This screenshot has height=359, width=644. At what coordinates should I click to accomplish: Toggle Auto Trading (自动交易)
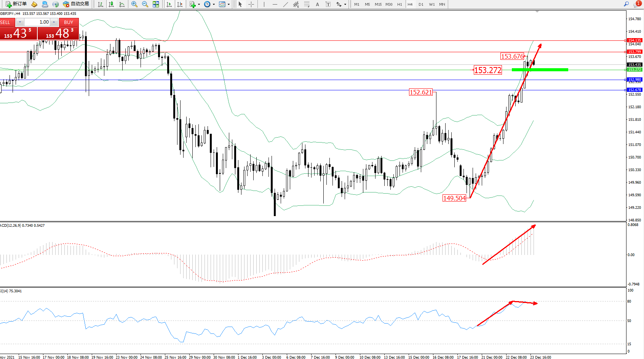(76, 4)
